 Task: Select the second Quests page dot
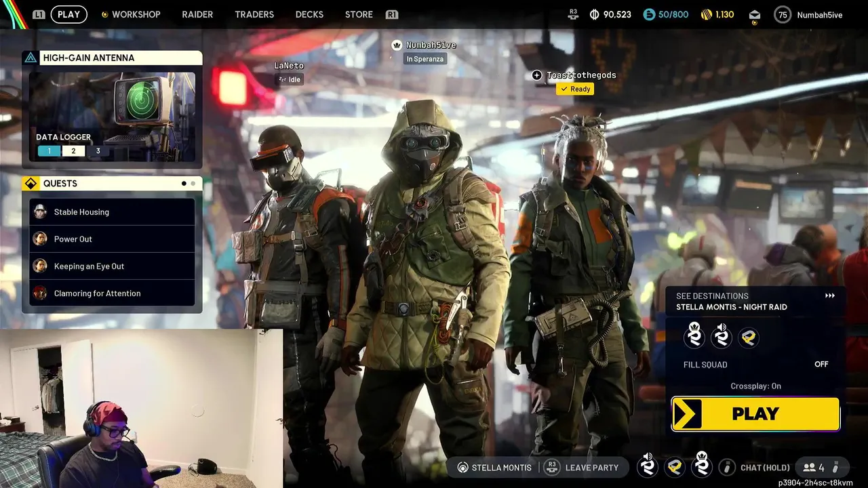[193, 184]
